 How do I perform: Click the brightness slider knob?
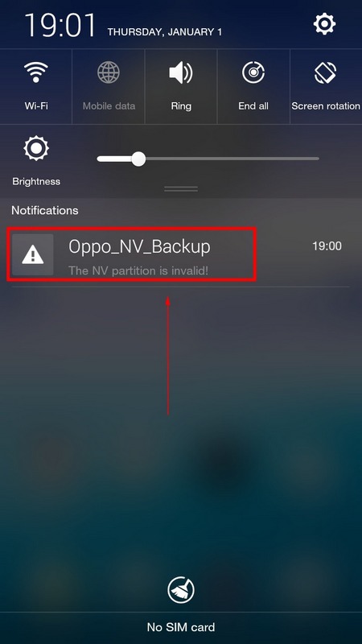[x=138, y=159]
